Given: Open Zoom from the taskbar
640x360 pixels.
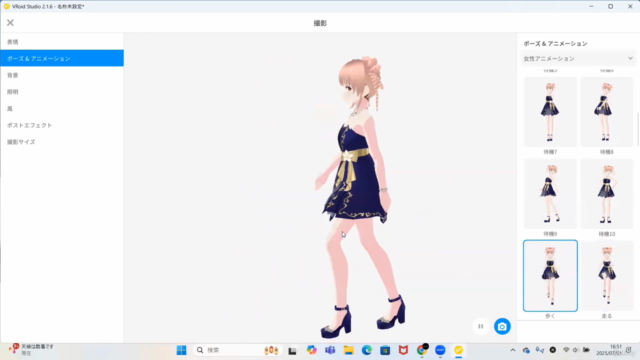Looking at the screenshot, I should click(x=440, y=350).
